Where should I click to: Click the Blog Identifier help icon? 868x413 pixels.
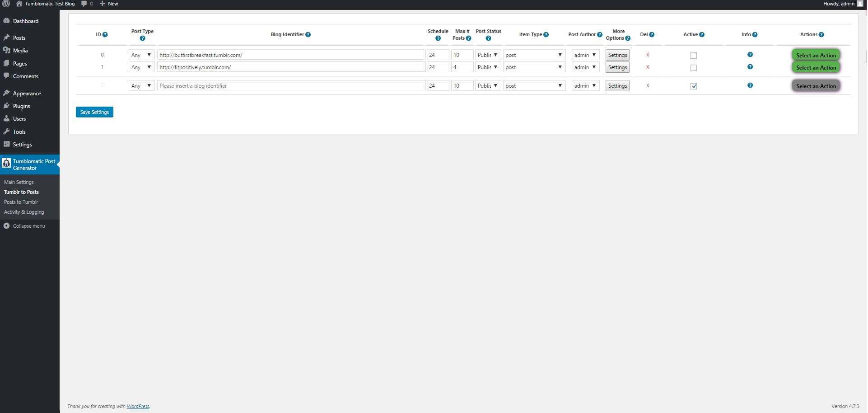tap(308, 35)
